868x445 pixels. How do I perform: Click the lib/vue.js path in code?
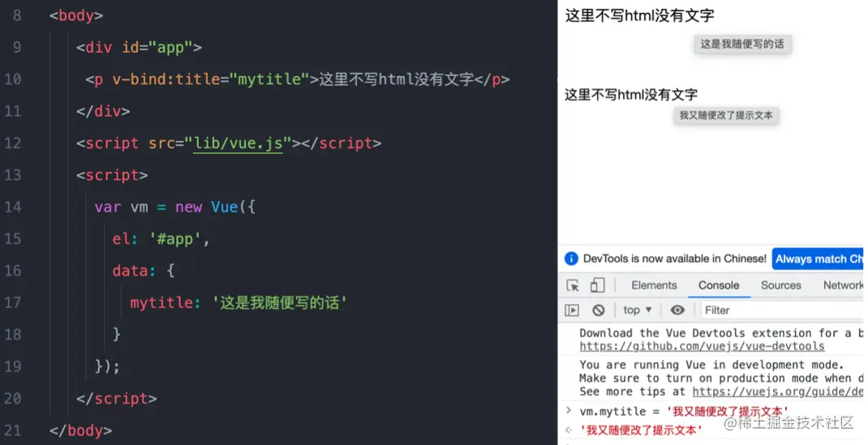pyautogui.click(x=238, y=143)
